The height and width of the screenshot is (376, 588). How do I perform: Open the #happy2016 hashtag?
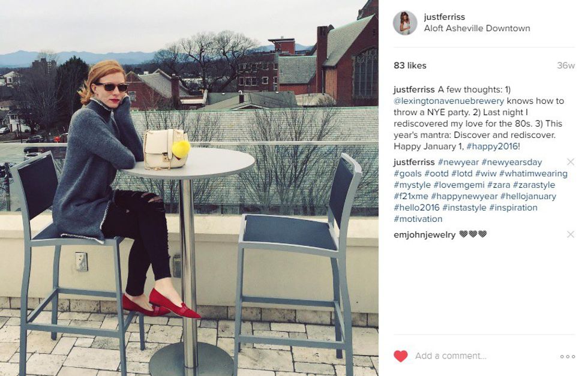pyautogui.click(x=491, y=146)
